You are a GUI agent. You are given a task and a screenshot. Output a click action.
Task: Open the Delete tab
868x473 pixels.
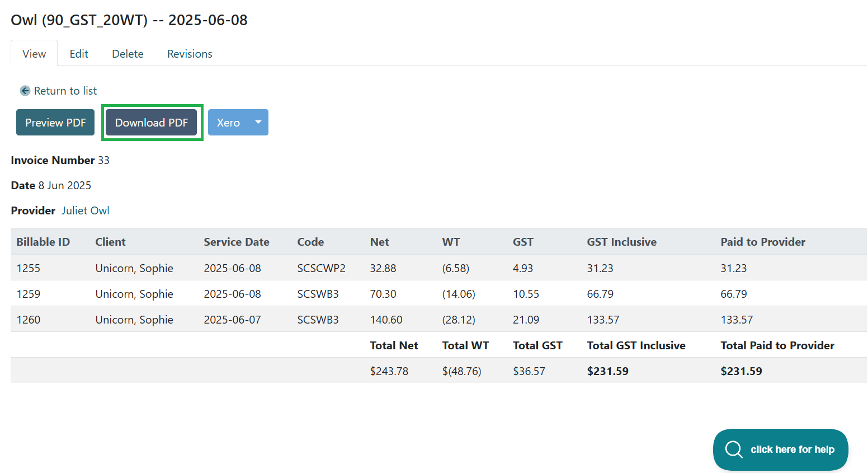(128, 54)
